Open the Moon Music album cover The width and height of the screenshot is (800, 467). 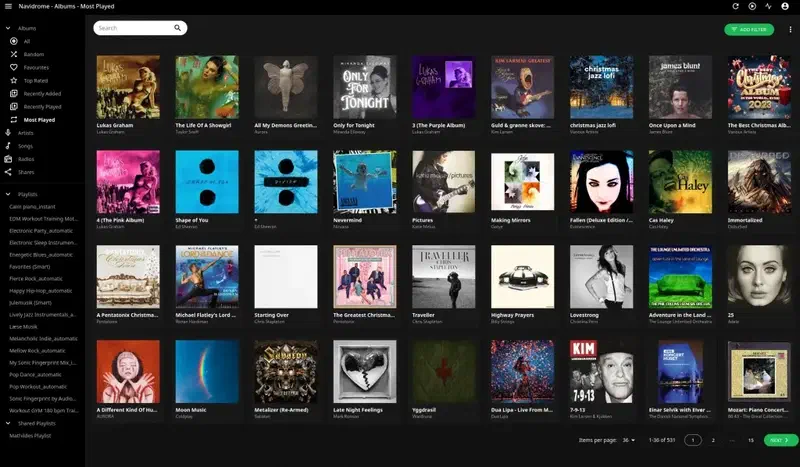point(207,372)
